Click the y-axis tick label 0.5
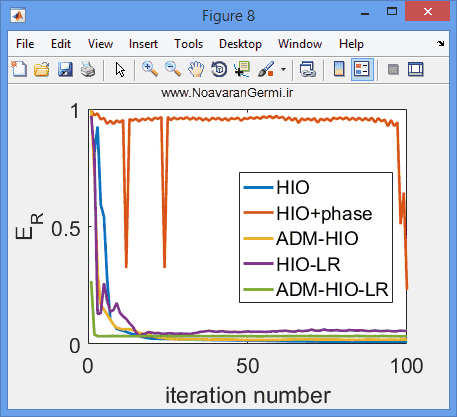 tap(66, 229)
